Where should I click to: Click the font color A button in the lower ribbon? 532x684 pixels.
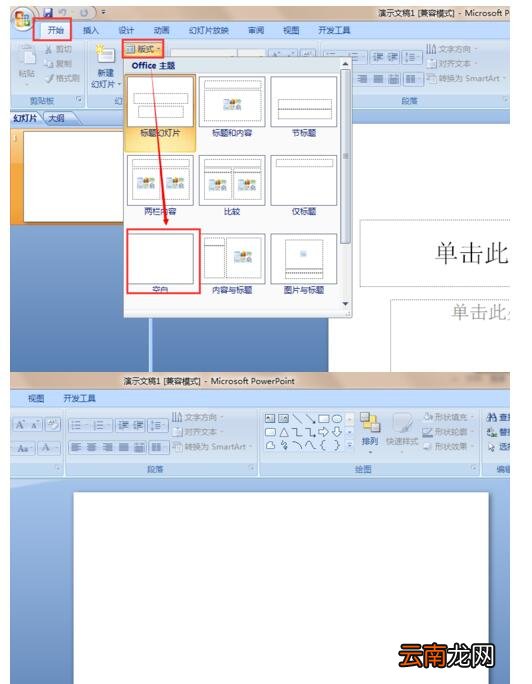48,448
